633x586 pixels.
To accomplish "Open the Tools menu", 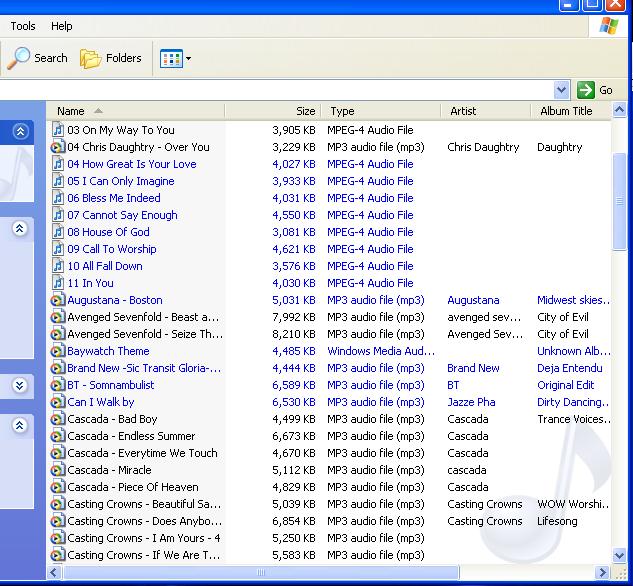I will point(23,26).
